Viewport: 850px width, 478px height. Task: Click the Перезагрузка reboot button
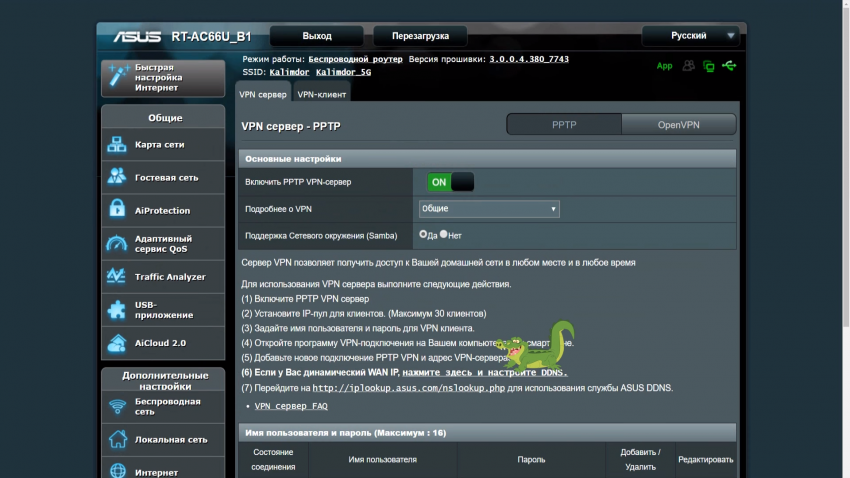click(420, 36)
